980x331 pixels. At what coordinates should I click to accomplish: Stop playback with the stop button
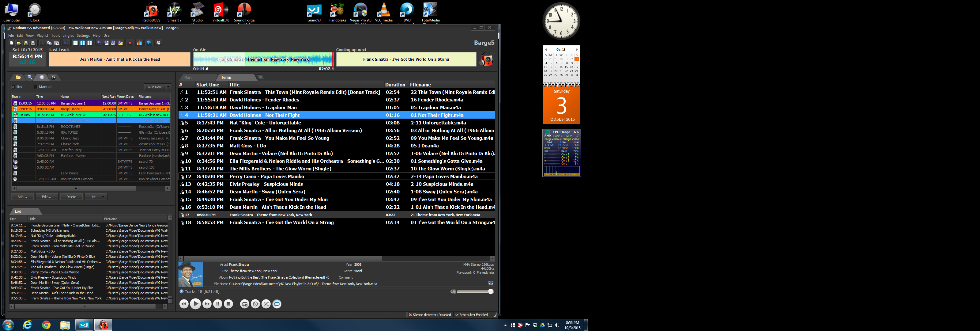tap(228, 304)
